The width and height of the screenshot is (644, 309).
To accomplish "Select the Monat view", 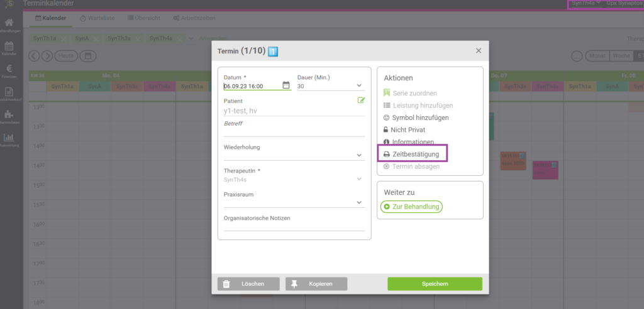I will 597,56.
